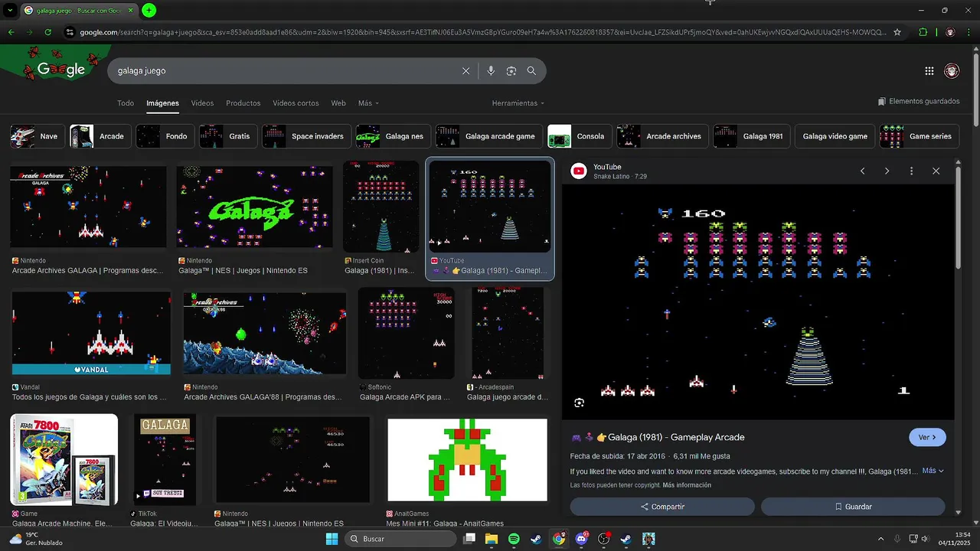Search inside image with Lens overlay icon
Screen dimensions: 980x551
[580, 403]
